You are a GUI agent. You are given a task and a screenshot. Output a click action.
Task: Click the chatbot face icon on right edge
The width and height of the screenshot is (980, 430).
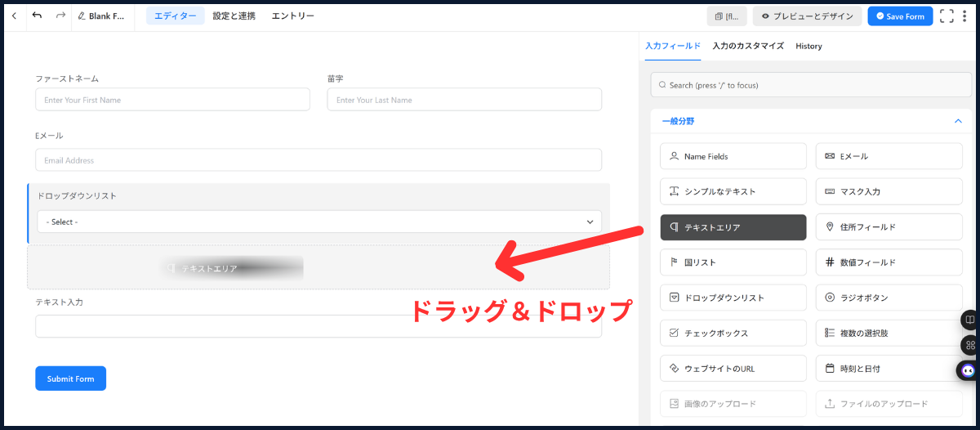click(968, 370)
